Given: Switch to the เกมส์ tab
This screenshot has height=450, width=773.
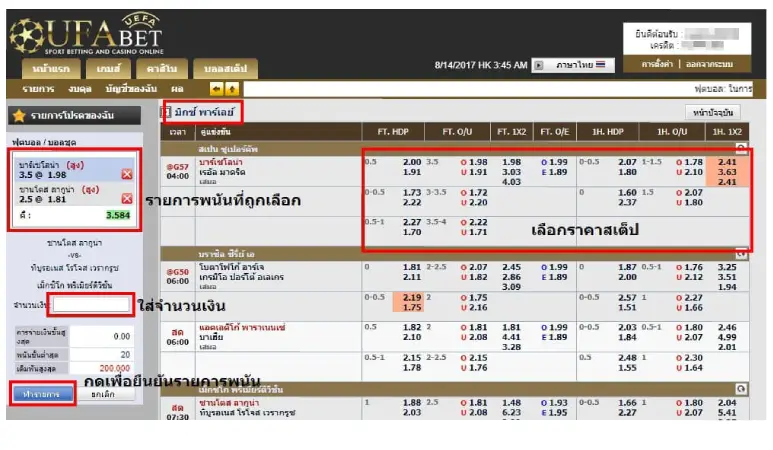Looking at the screenshot, I should coord(108,69).
